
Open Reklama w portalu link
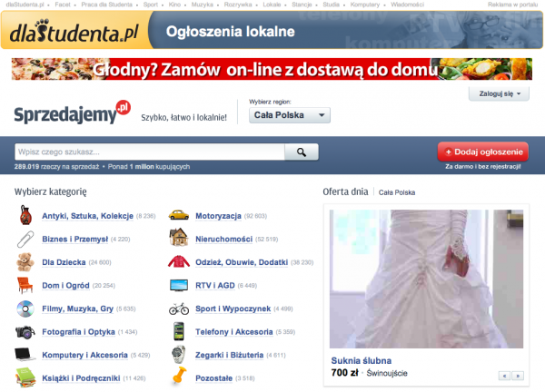point(512,5)
